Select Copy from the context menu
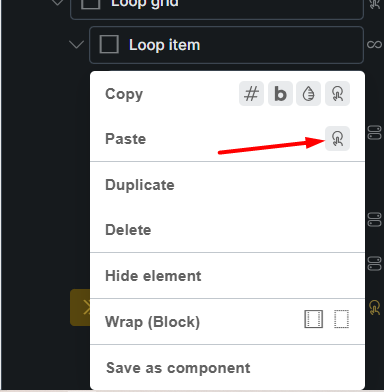 click(124, 94)
